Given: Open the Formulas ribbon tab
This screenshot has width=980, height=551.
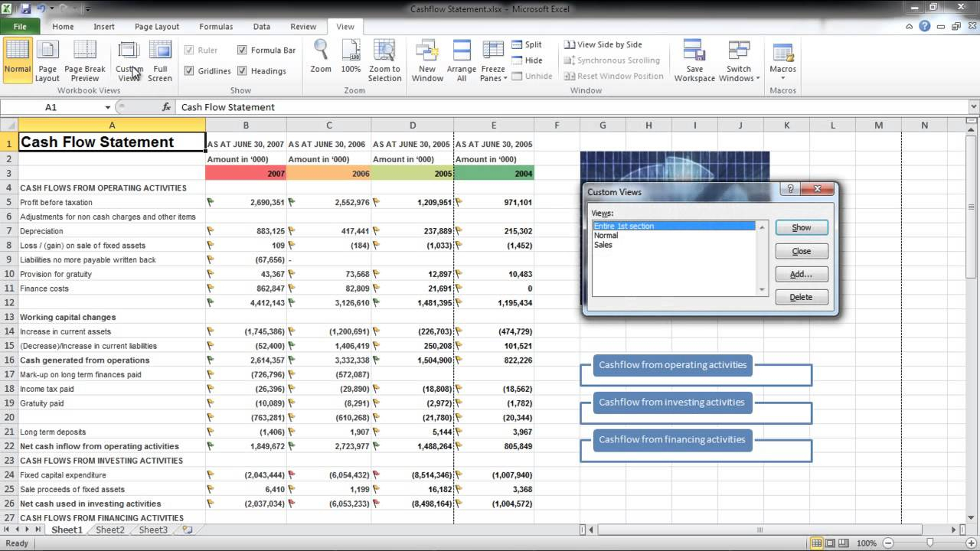Looking at the screenshot, I should (x=216, y=26).
